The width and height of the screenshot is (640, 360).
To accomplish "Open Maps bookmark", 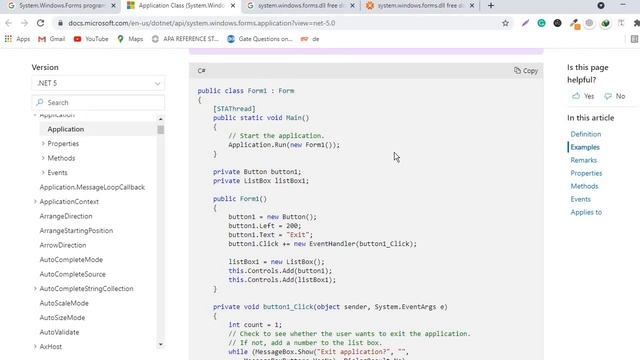I will [130, 39].
